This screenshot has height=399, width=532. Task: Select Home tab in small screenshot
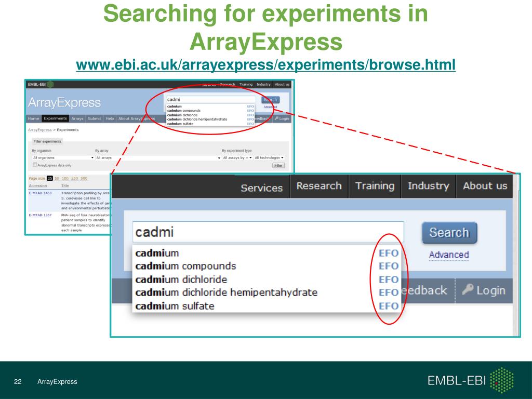pyautogui.click(x=34, y=118)
